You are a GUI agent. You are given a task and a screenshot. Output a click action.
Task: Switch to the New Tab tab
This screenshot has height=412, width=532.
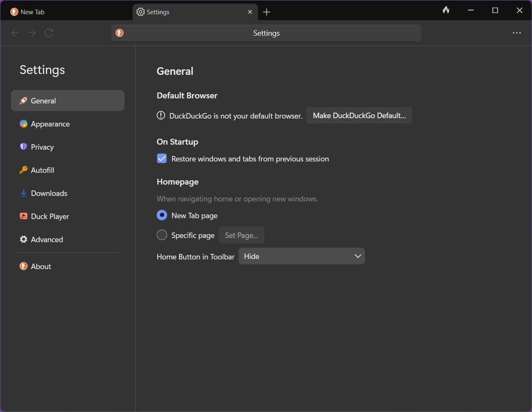[67, 12]
